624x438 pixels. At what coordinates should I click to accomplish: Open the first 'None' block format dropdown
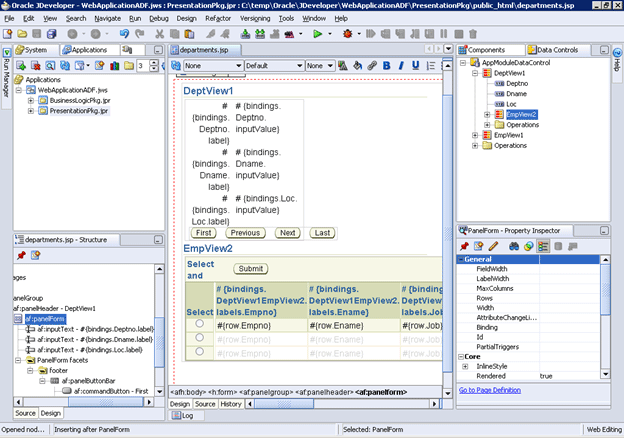tap(213, 66)
